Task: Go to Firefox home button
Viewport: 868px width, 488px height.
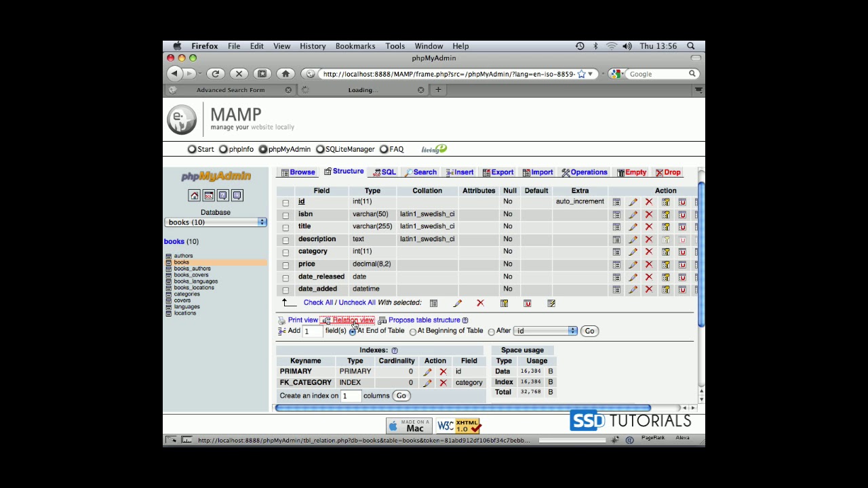Action: [x=285, y=74]
